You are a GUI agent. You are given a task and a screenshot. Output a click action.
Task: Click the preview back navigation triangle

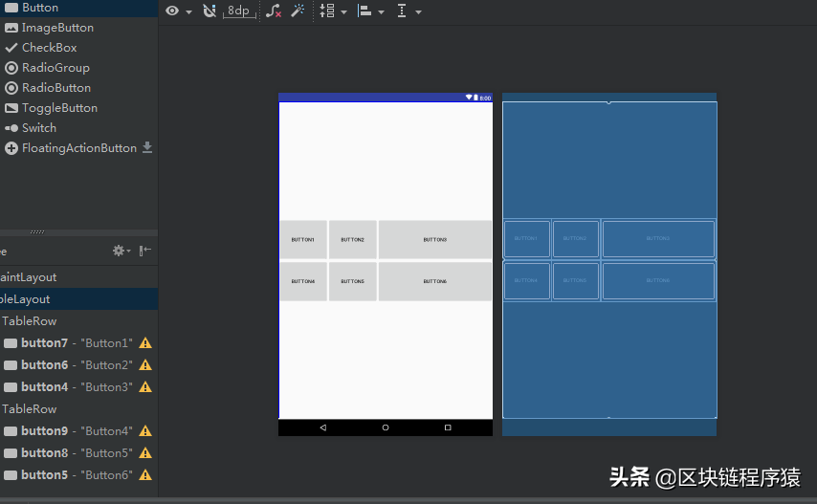pos(323,427)
